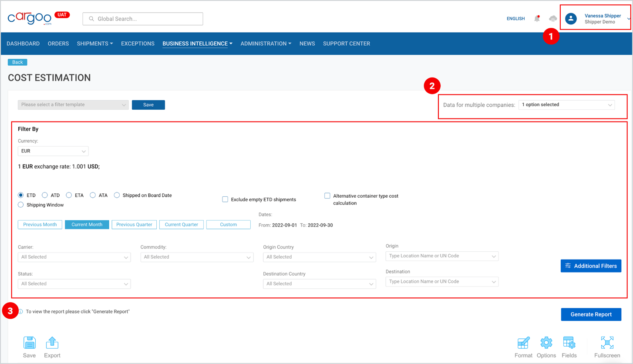The image size is (633, 364).
Task: Open the Currency EUR dropdown
Action: point(53,151)
